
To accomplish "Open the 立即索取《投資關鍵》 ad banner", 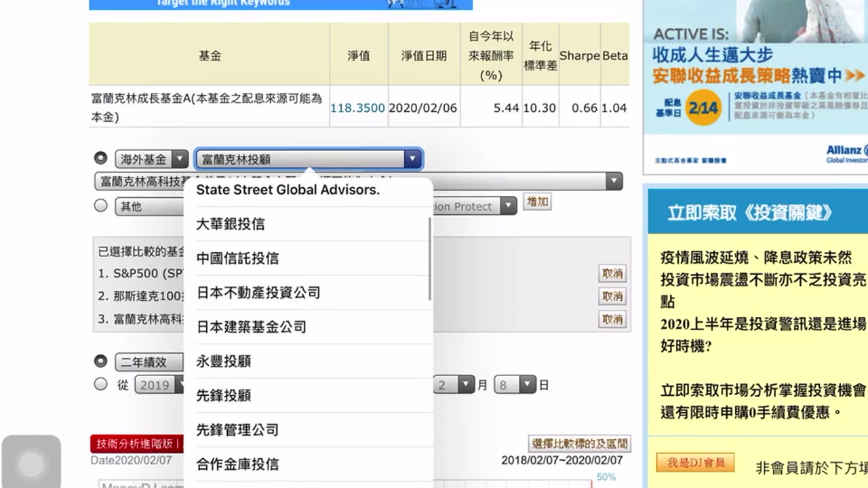I will (x=758, y=212).
